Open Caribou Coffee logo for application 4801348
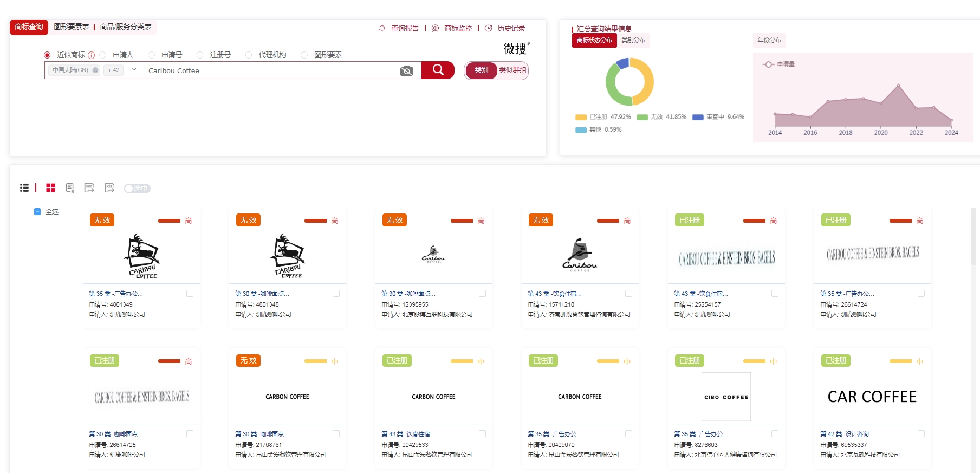The width and height of the screenshot is (980, 473). click(288, 256)
